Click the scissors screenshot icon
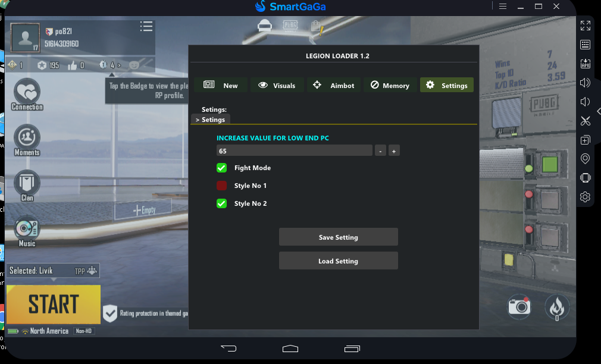 tap(586, 121)
